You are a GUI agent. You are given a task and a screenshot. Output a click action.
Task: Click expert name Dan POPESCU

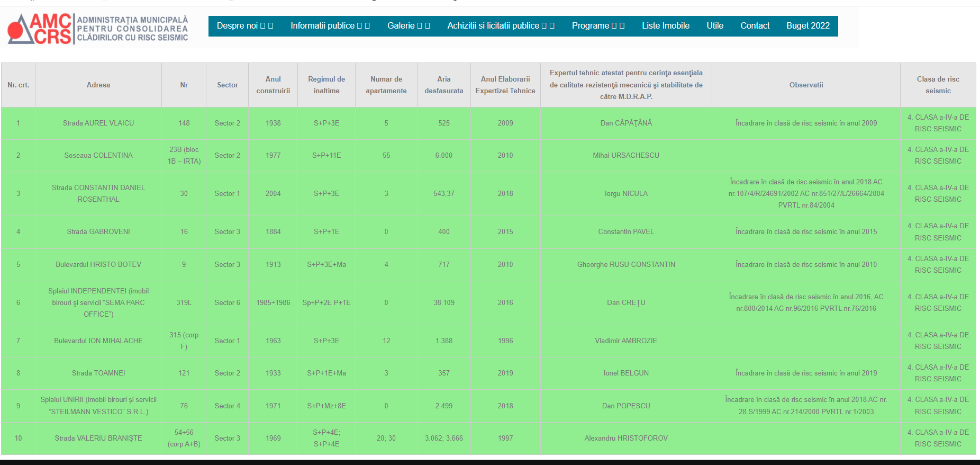tap(626, 406)
